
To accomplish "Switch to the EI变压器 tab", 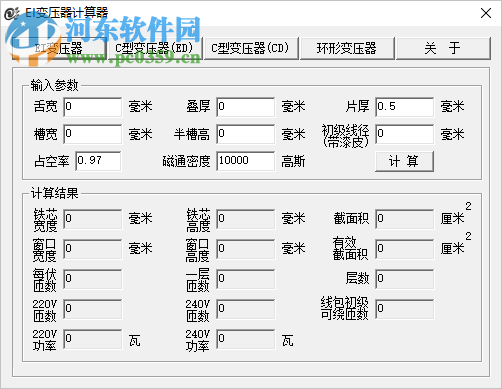I will click(59, 49).
